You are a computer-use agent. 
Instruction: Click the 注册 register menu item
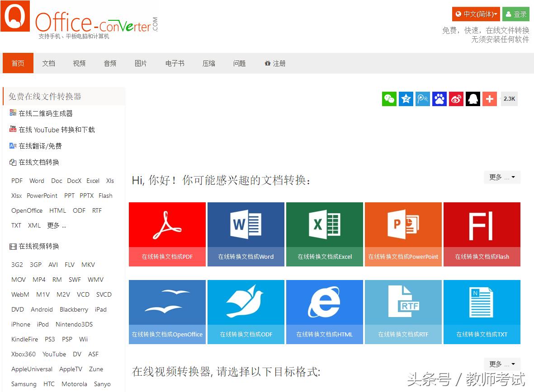275,63
